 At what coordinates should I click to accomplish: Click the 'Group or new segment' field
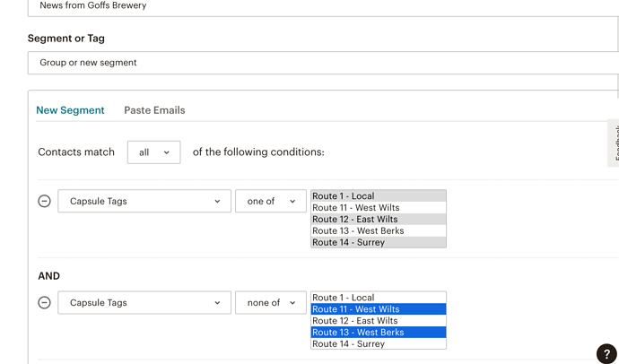point(323,63)
